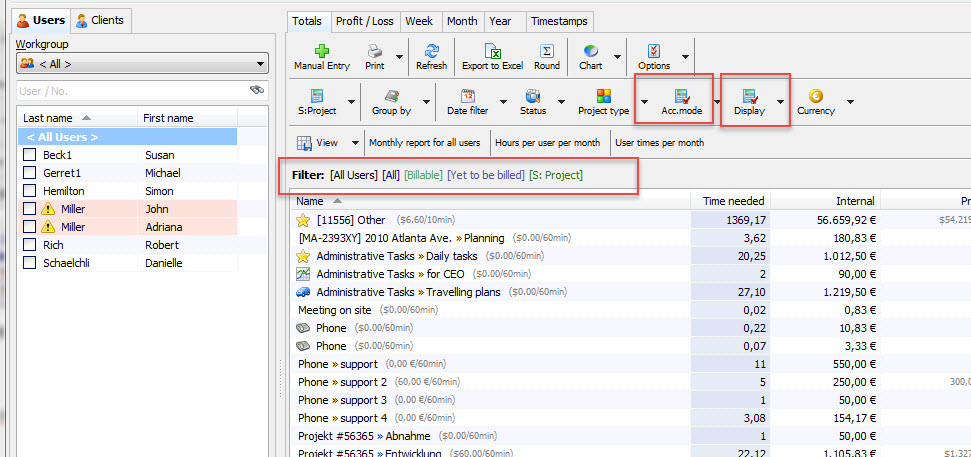This screenshot has height=457, width=971.
Task: Open the Clients tab
Action: (x=100, y=20)
